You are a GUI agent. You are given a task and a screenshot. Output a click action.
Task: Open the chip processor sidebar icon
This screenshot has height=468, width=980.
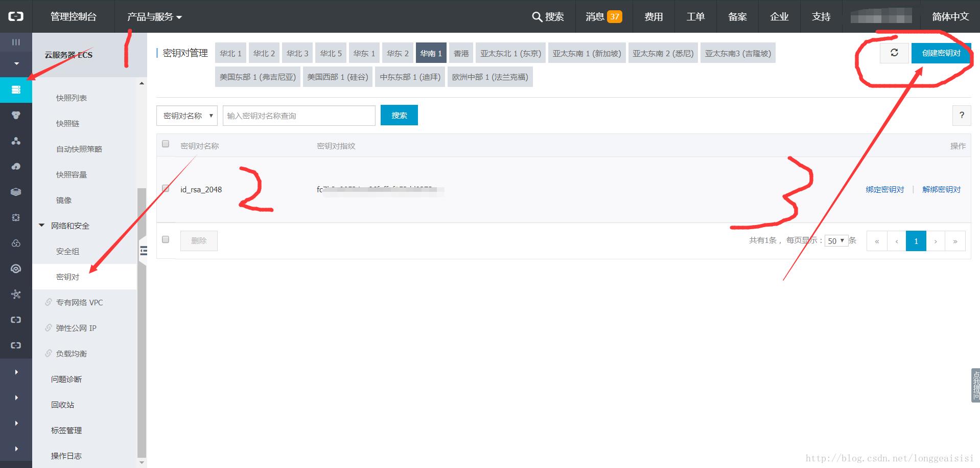click(x=16, y=218)
